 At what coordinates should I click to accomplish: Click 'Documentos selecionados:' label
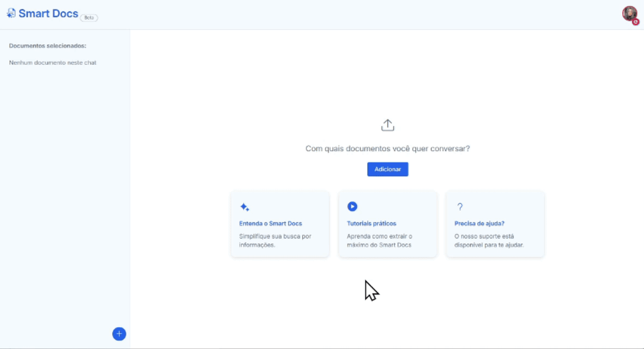click(x=47, y=46)
